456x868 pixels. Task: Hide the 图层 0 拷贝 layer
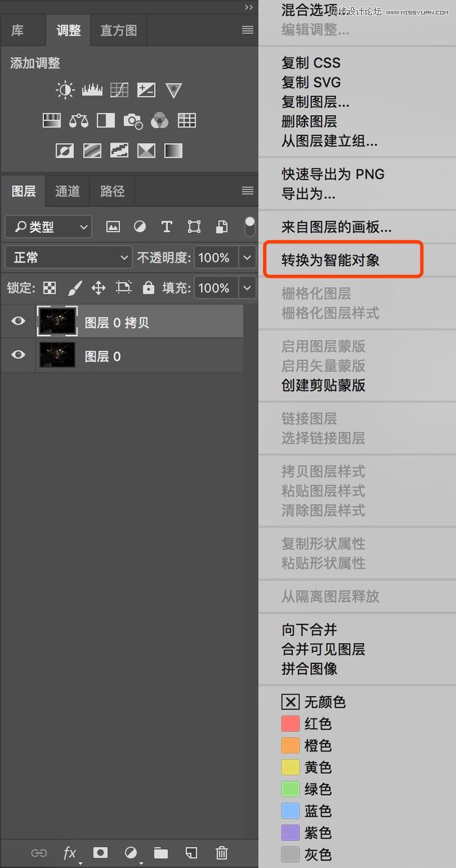18,322
